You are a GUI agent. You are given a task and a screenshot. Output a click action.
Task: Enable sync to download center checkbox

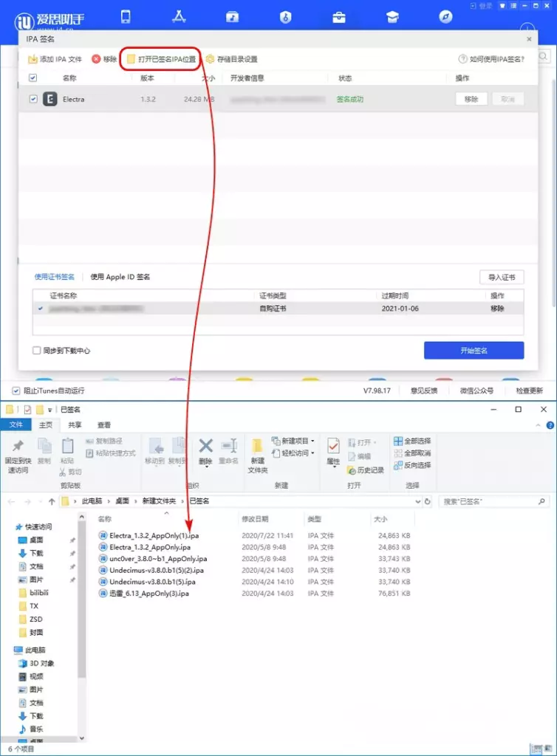pyautogui.click(x=37, y=351)
